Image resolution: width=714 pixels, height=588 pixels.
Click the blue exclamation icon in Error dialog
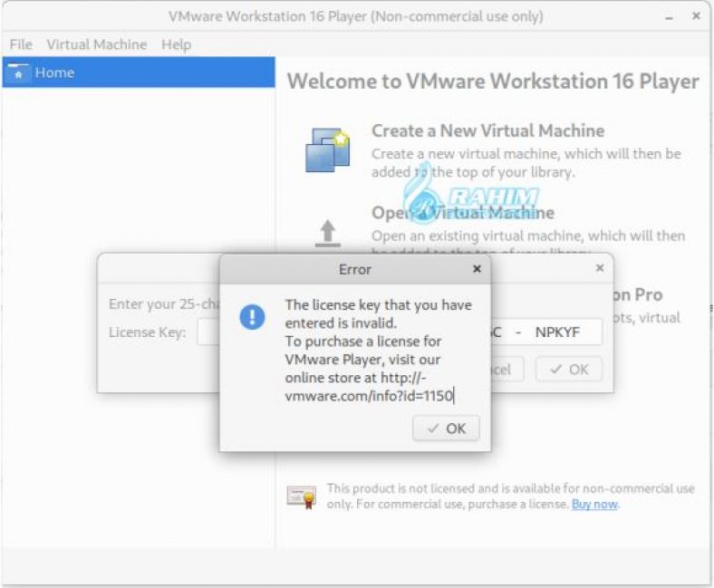[x=252, y=316]
